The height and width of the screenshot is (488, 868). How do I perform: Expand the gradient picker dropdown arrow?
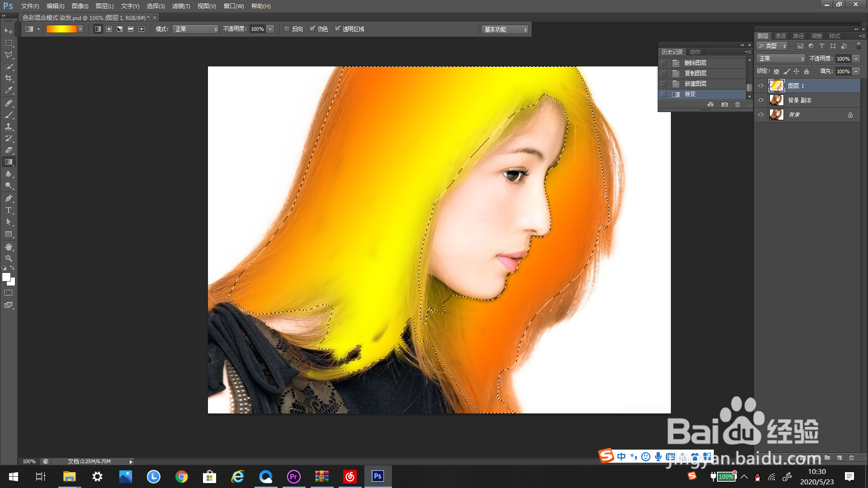click(x=80, y=29)
